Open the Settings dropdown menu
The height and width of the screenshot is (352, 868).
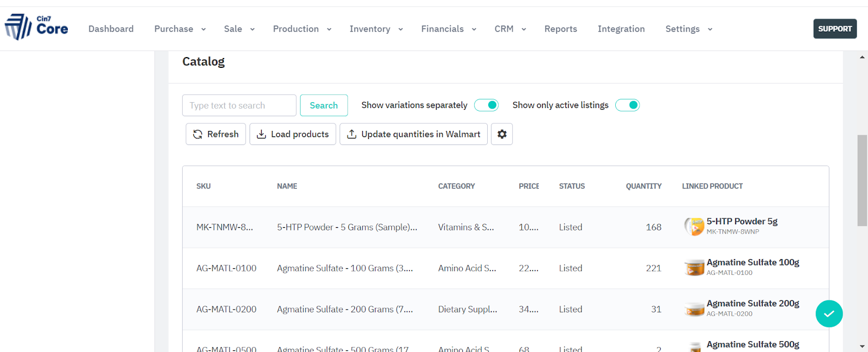click(x=688, y=29)
